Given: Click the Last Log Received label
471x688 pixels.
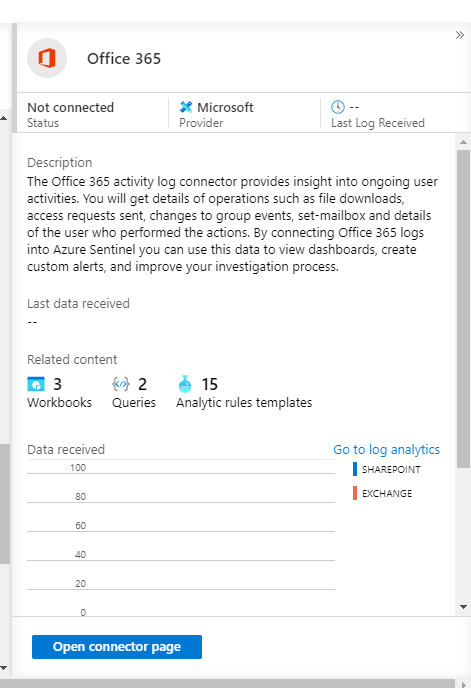Looking at the screenshot, I should pos(378,123).
